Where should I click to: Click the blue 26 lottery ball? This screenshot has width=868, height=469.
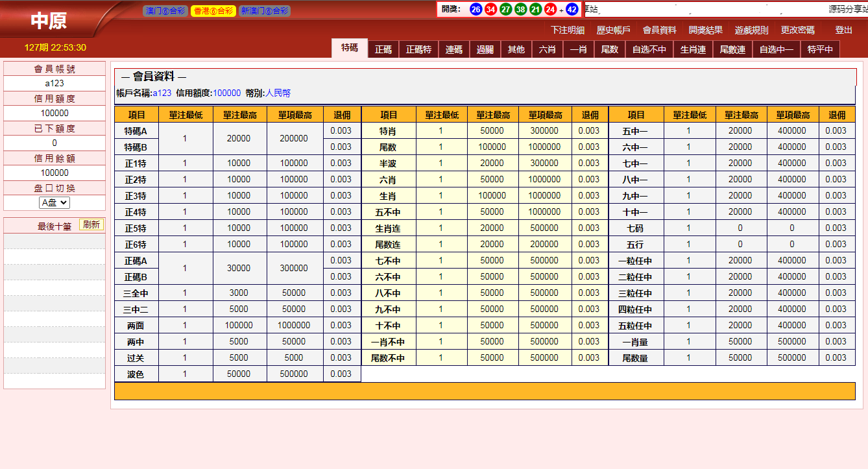[x=476, y=10]
